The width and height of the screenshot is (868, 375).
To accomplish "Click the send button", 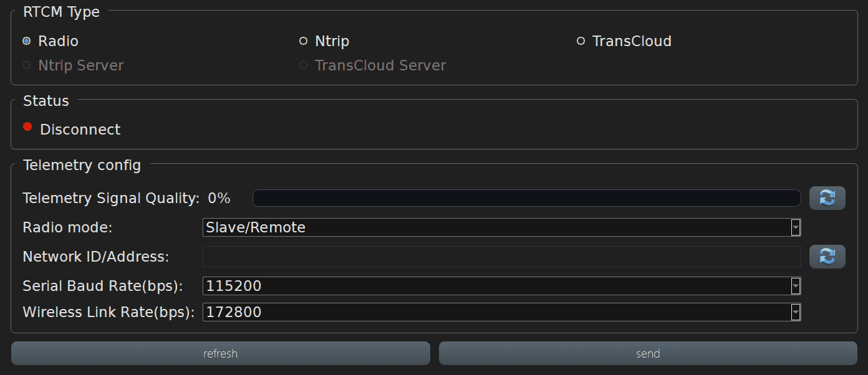I will coord(648,354).
